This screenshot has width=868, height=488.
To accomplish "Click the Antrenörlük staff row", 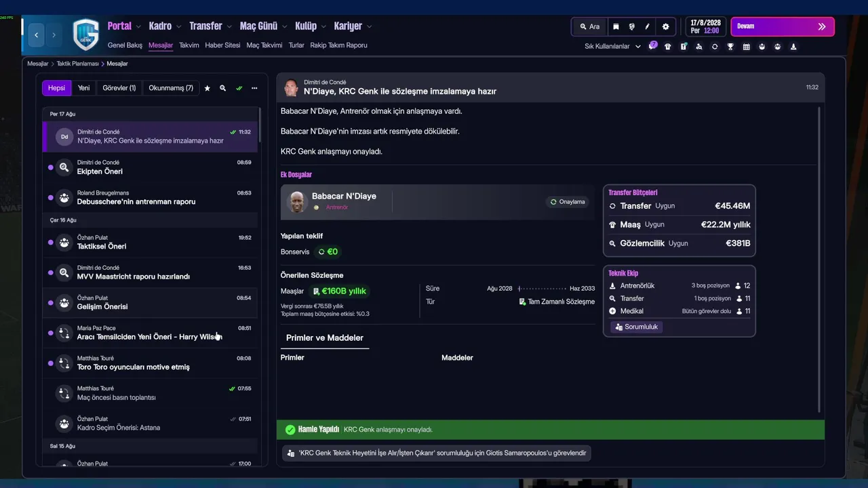I will point(679,286).
